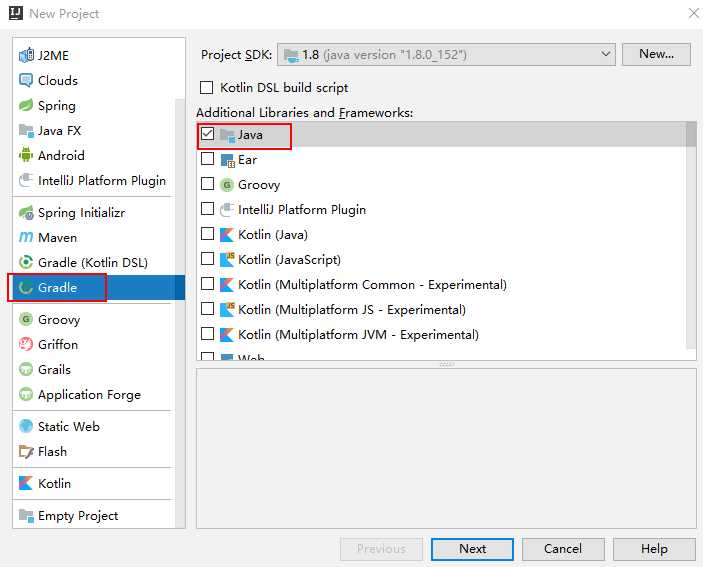Click the Static Web globe icon
The height and width of the screenshot is (567, 703).
point(26,426)
